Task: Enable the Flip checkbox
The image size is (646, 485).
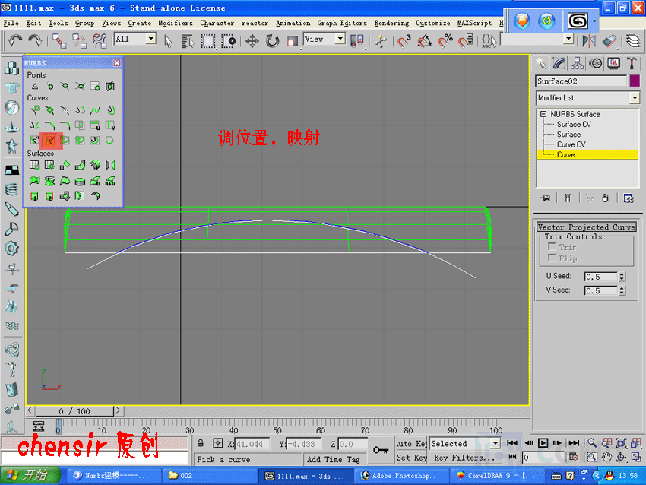Action: coord(552,258)
